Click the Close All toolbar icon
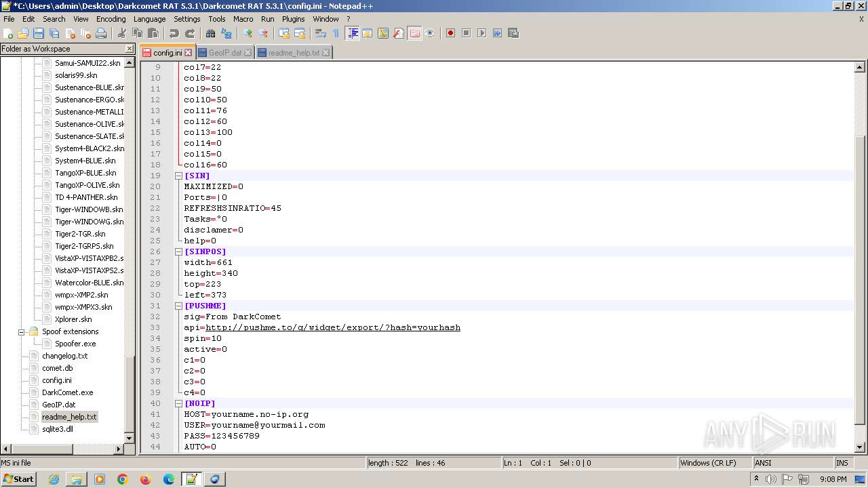The image size is (868, 488). point(85,33)
